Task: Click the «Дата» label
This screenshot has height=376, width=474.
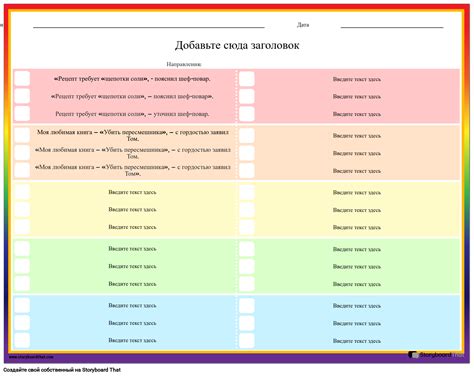Action: (303, 25)
